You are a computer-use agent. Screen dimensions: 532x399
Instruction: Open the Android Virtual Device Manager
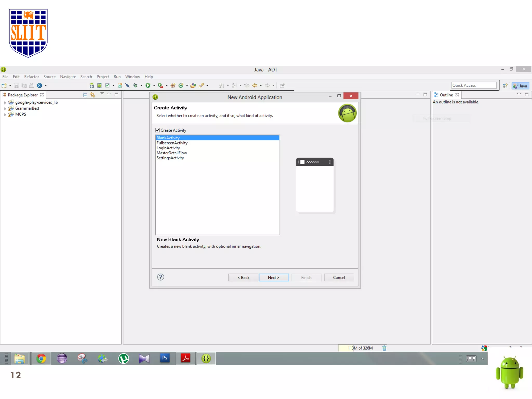pos(99,85)
